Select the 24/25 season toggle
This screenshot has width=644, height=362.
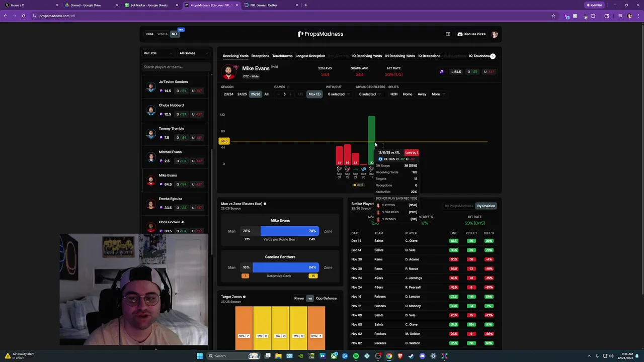tap(242, 94)
